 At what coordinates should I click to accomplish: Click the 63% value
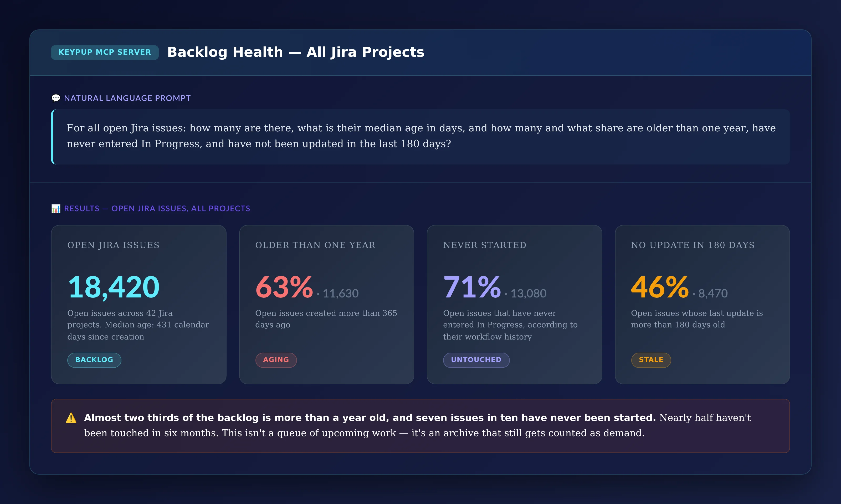[x=284, y=287]
